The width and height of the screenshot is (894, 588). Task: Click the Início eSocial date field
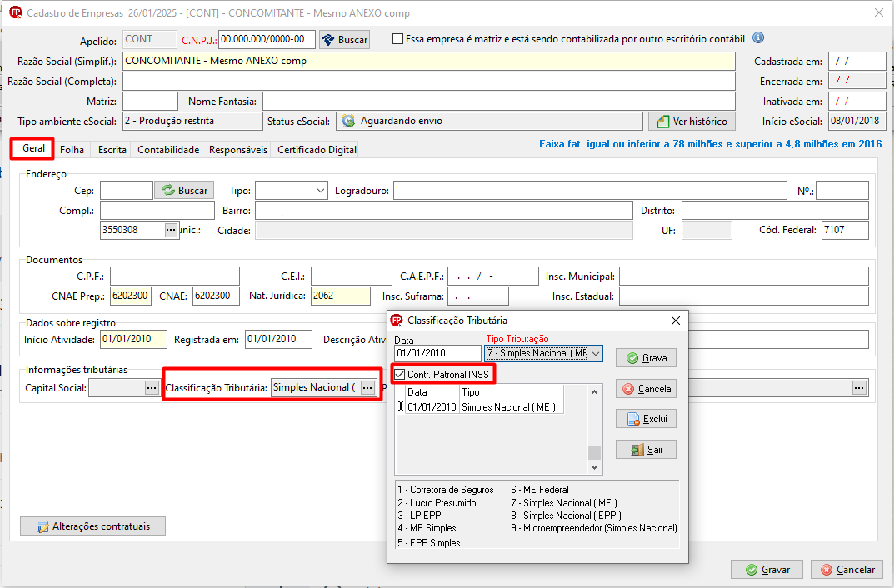click(857, 122)
